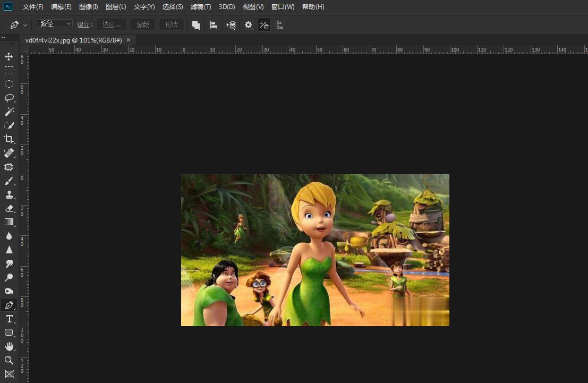Open the 滤镜(T) menu
The height and width of the screenshot is (383, 588).
201,7
